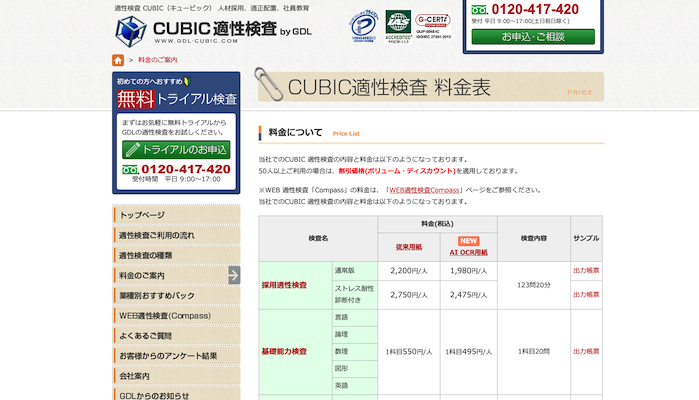Click the 無料トライアル検査 banner heading
699x400 pixels.
point(177,99)
